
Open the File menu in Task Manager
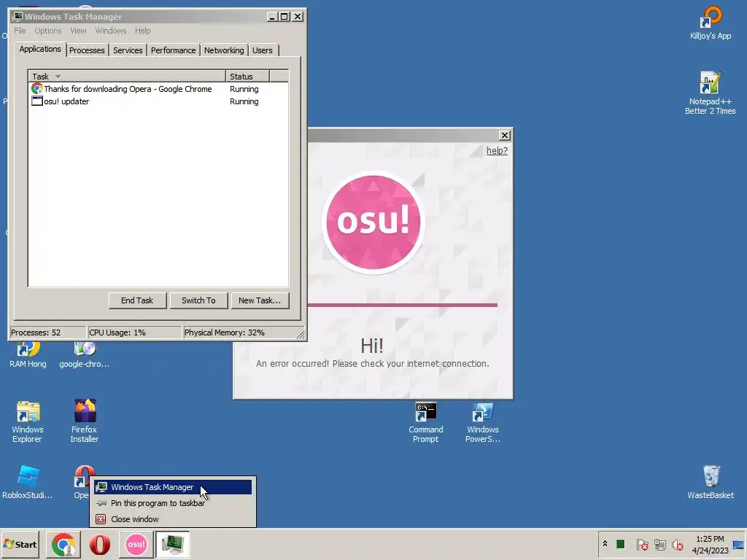point(20,31)
